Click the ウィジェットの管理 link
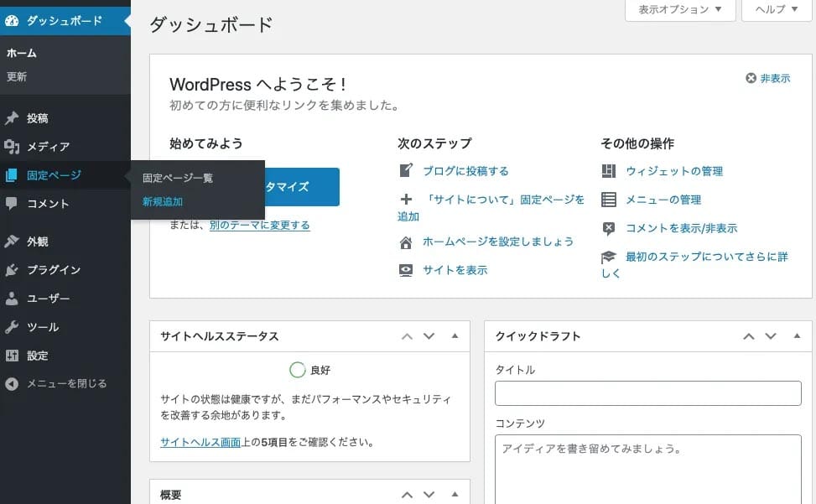The image size is (816, 504). (674, 171)
